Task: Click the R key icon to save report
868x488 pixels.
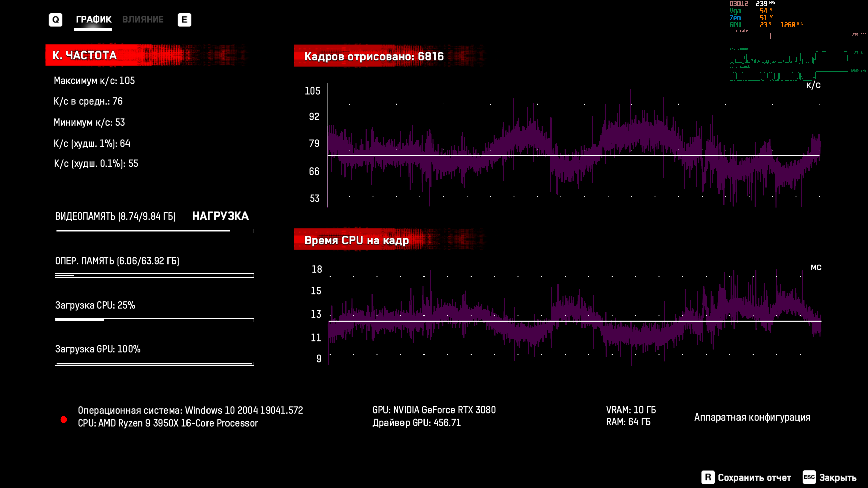Action: point(708,477)
